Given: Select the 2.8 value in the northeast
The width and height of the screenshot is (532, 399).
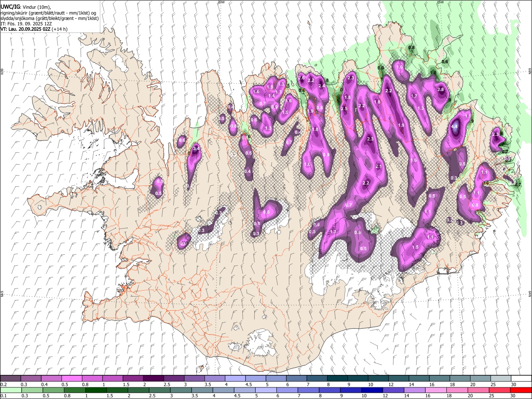Looking at the screenshot, I should pos(441,89).
